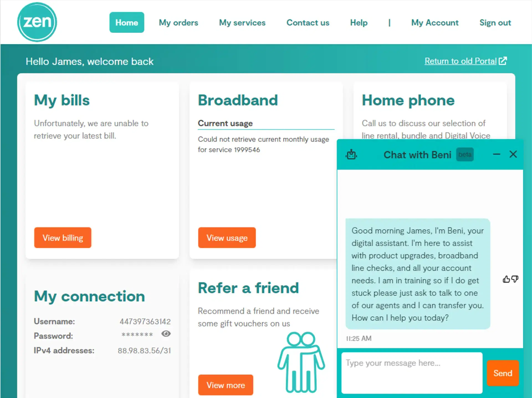Click My Account menu item
This screenshot has height=398, width=532.
(x=434, y=22)
